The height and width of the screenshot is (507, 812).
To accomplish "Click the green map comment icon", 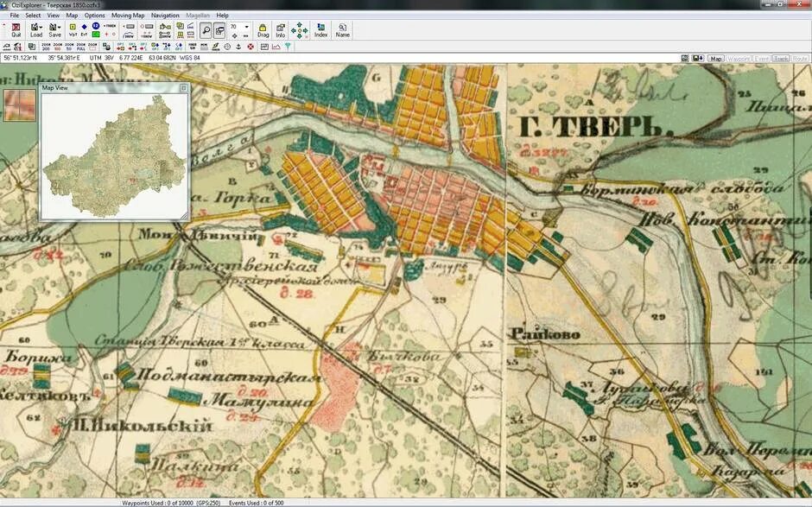I will (x=96, y=35).
